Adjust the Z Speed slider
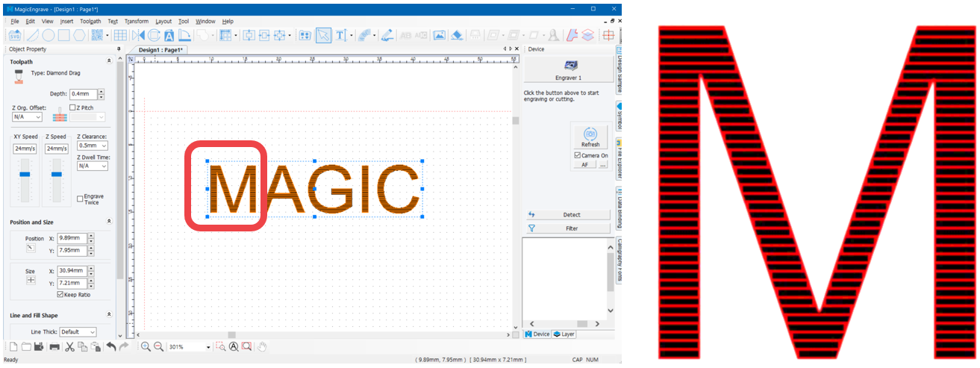980x368 pixels. [56, 173]
